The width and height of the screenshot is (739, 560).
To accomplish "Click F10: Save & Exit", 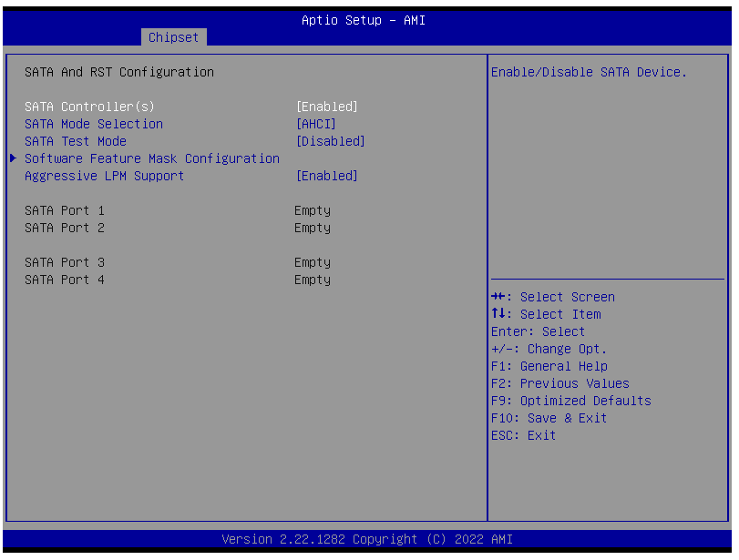I will pos(549,418).
